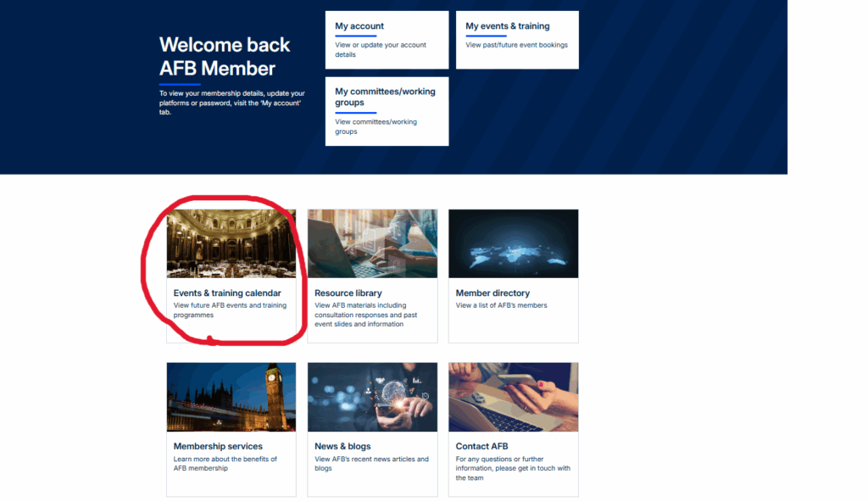
Task: Select 'View a list of AFB's members' text
Action: (501, 305)
